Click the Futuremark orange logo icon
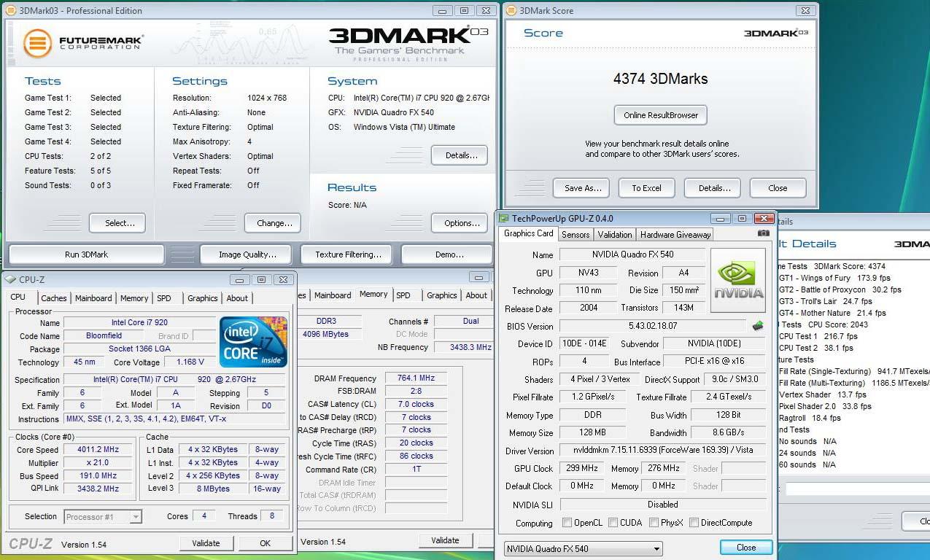The image size is (930, 560). point(37,43)
